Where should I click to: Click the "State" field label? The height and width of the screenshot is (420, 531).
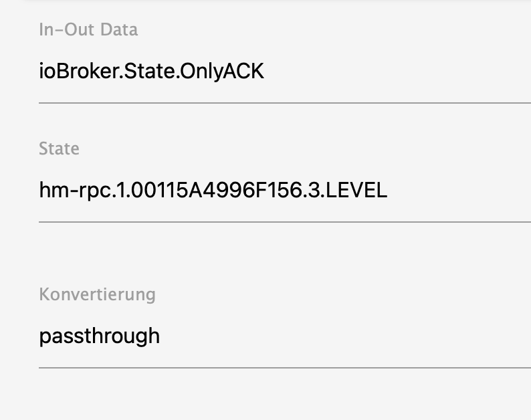click(x=59, y=148)
